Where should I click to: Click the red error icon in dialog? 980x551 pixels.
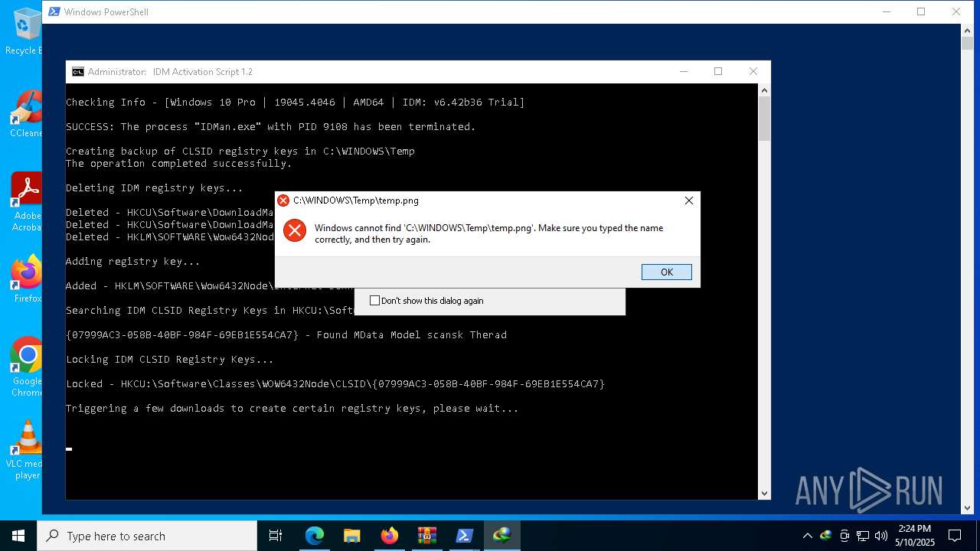[x=295, y=230]
